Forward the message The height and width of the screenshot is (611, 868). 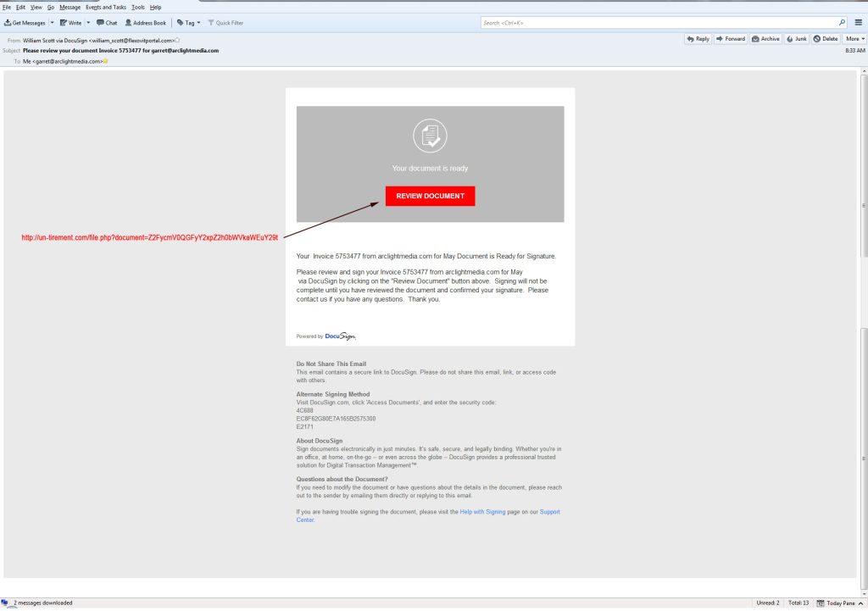[731, 39]
